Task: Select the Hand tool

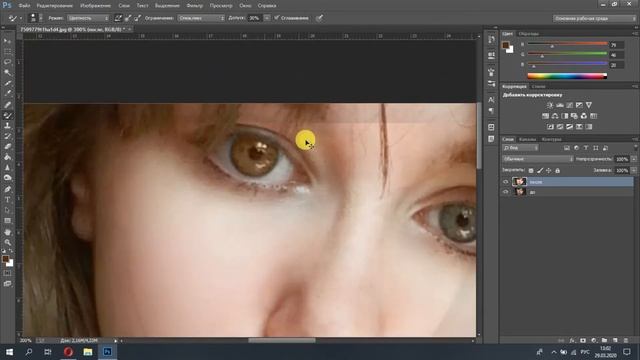Action: pyautogui.click(x=7, y=232)
